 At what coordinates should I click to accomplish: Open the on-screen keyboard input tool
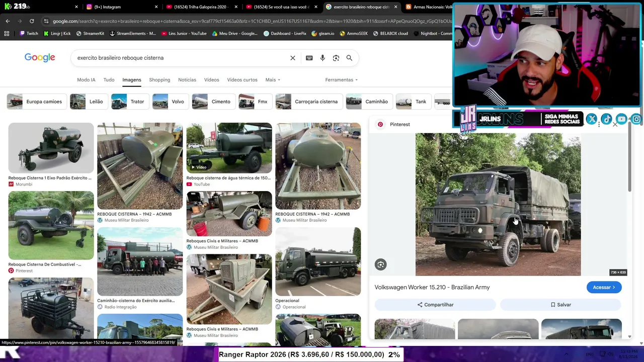pyautogui.click(x=309, y=58)
